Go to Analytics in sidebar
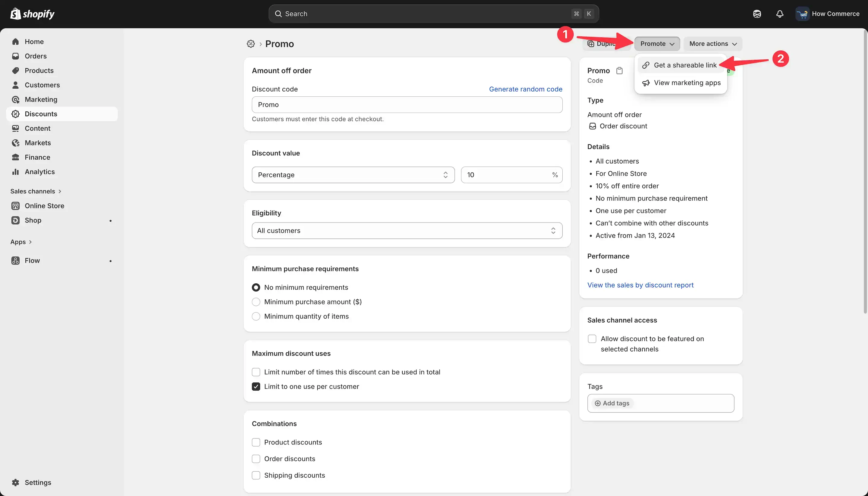Image resolution: width=868 pixels, height=496 pixels. (x=39, y=172)
